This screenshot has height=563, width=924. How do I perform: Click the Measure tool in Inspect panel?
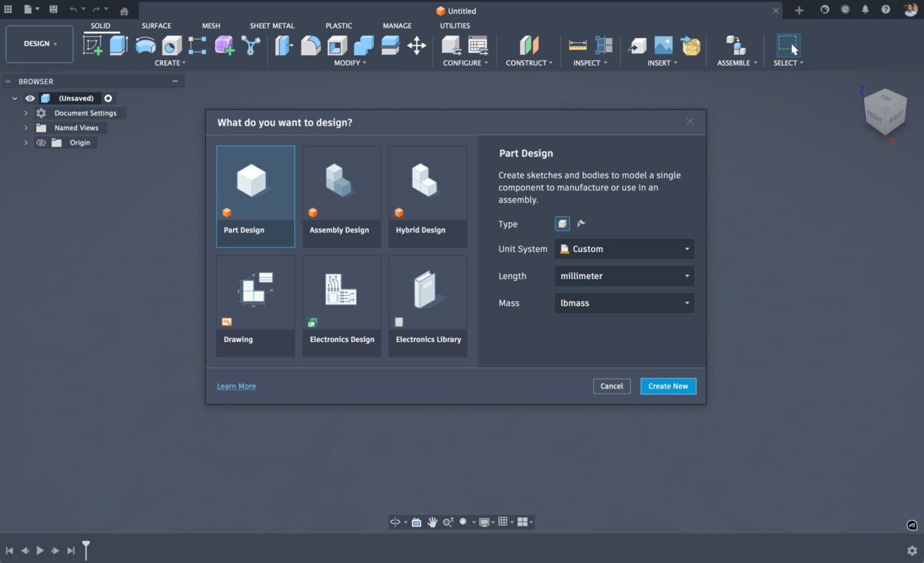click(x=577, y=45)
